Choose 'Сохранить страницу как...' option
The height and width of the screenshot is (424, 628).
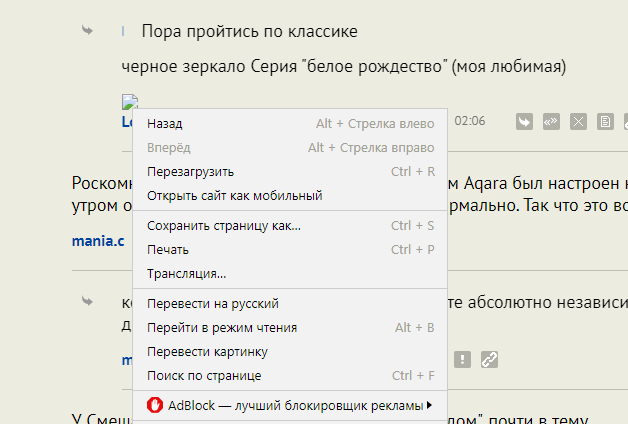click(x=223, y=225)
